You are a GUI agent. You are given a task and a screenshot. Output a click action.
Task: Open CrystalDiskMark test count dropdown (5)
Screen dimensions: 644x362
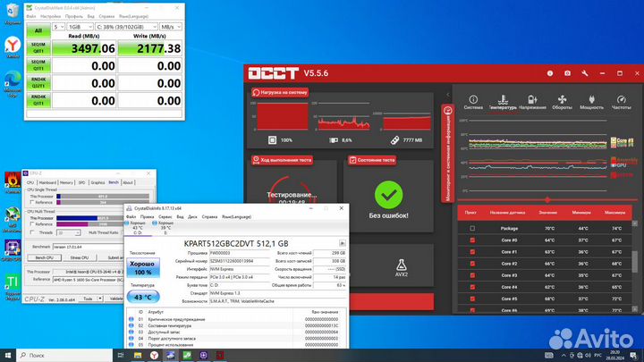tap(58, 27)
